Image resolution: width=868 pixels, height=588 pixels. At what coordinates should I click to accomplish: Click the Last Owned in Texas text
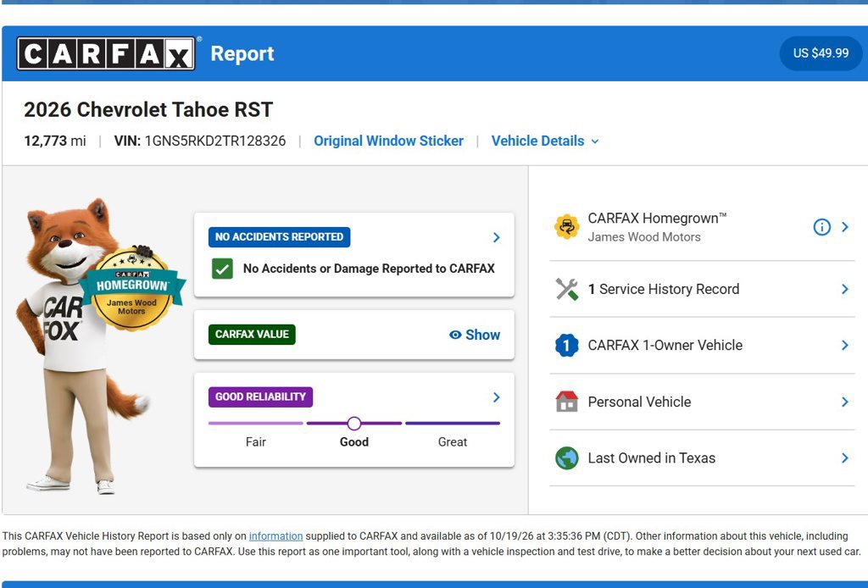(652, 458)
